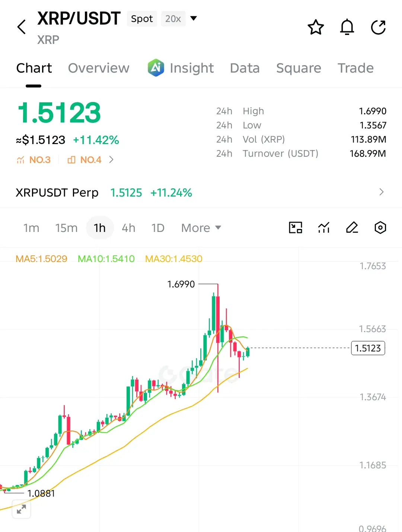Tap the NO.4 ranking icon
Screen dimensions: 402x532
tap(71, 160)
